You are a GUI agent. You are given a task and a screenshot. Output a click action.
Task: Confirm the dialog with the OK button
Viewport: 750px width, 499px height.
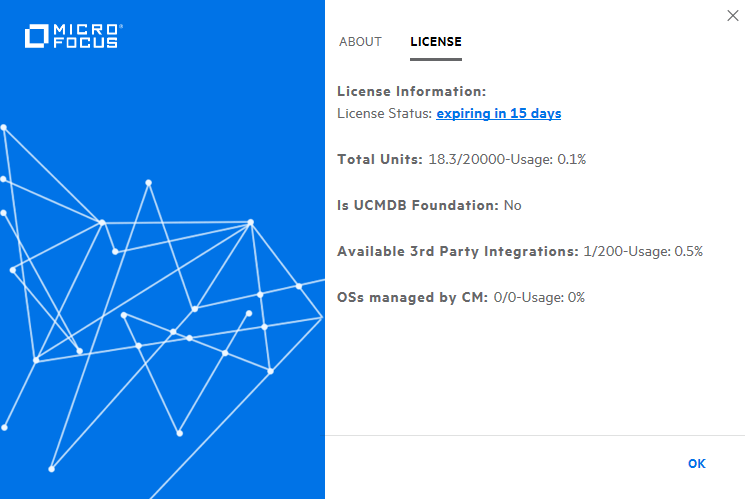[696, 464]
